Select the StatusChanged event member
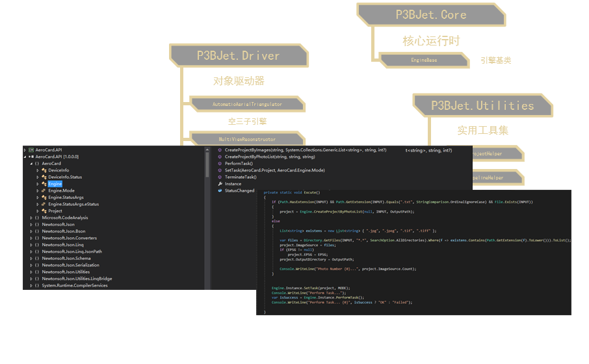This screenshot has height=364, width=589. [239, 190]
